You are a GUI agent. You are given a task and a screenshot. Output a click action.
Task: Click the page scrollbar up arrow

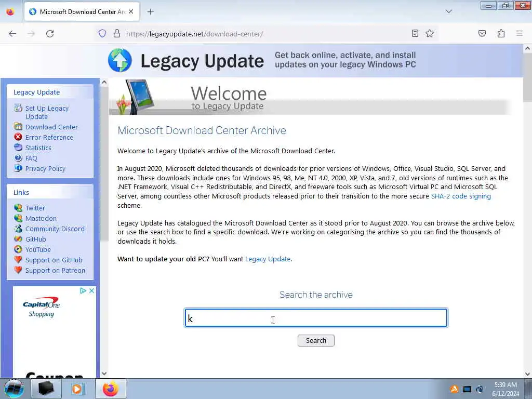[x=528, y=48]
